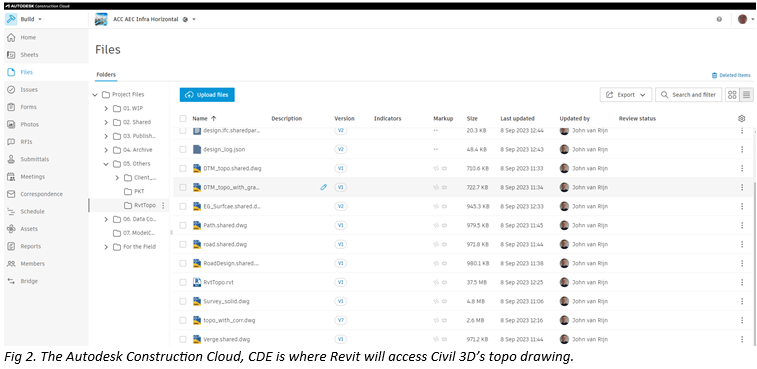Open Meetings in the sidebar
Screen dimensions: 757x369
coord(32,176)
